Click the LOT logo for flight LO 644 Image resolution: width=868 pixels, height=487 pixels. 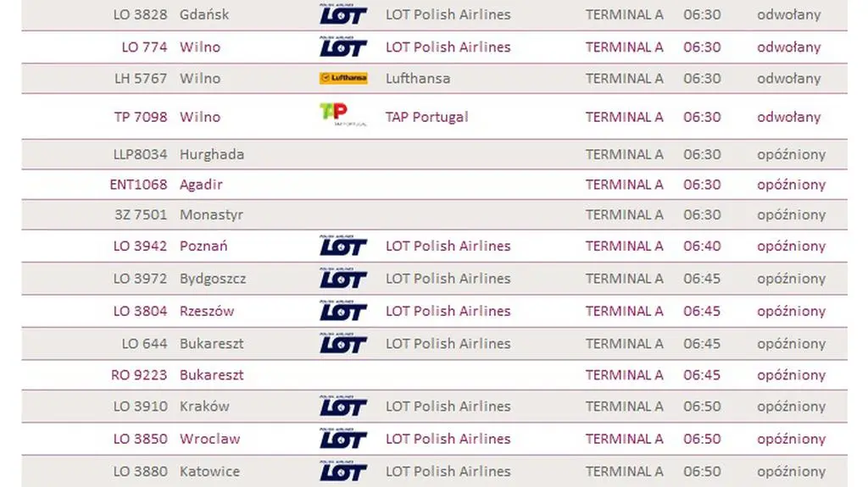[343, 343]
